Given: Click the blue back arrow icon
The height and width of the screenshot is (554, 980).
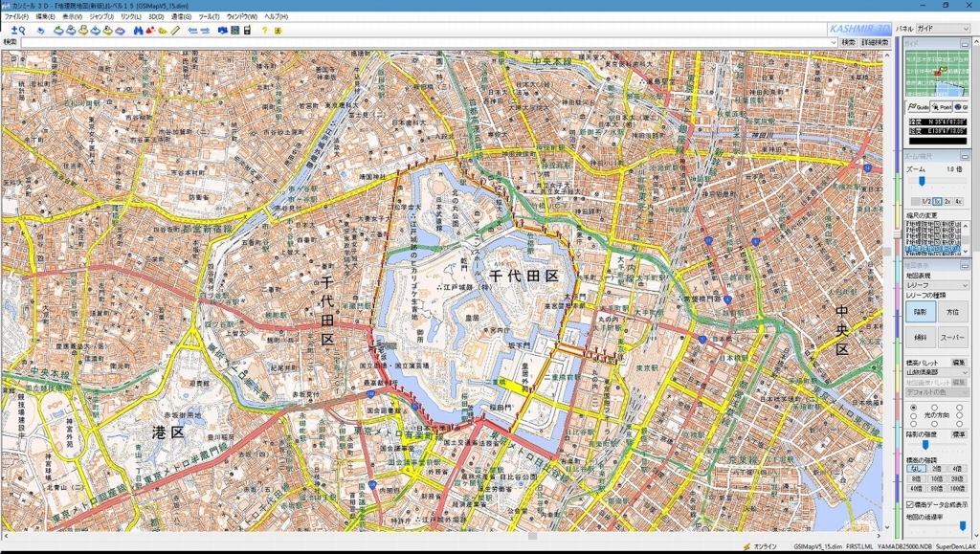Looking at the screenshot, I should (x=192, y=30).
